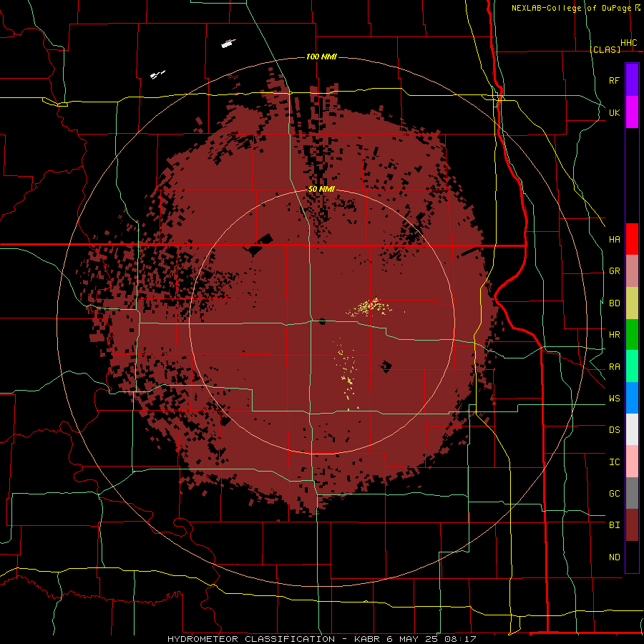The image size is (644, 644).
Task: Select the white DS legend swatch
Action: [x=632, y=429]
